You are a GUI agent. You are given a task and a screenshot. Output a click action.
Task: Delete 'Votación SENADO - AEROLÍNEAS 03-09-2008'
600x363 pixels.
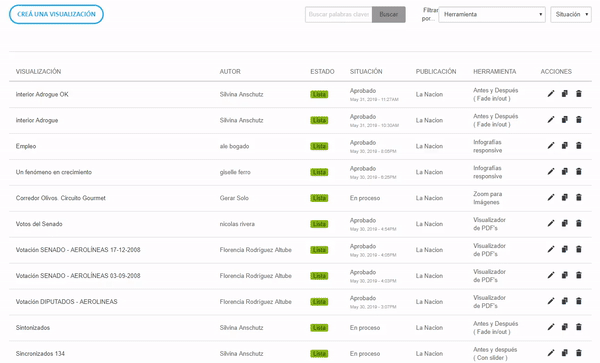tap(579, 275)
